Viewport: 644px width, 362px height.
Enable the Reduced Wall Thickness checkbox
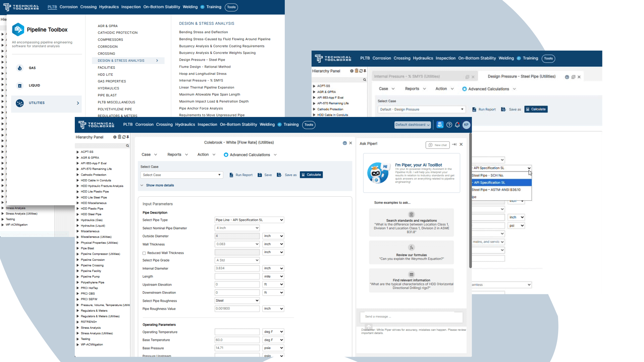pos(144,253)
